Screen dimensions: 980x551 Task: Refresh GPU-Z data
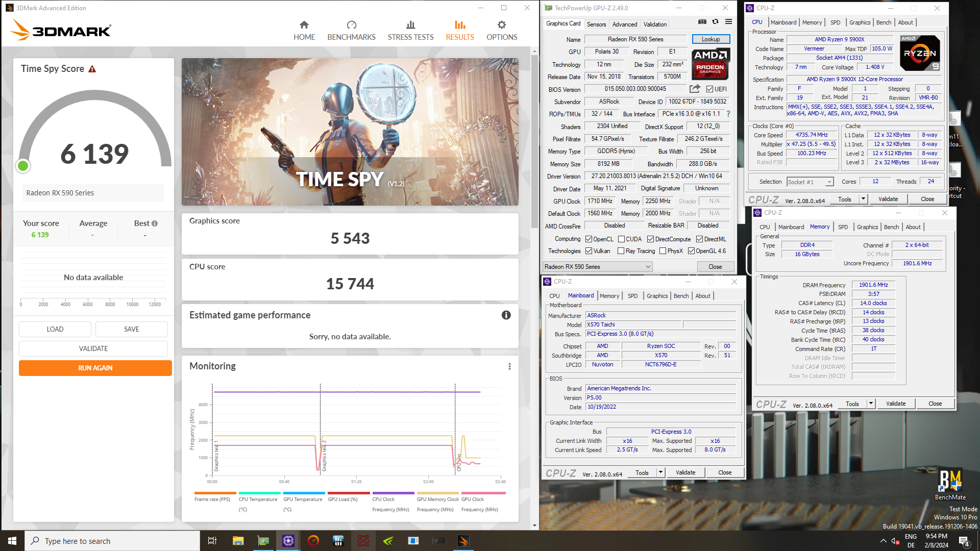pos(716,22)
